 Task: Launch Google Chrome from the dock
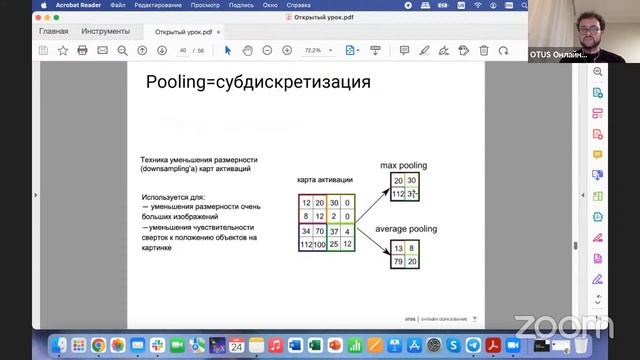click(98, 346)
